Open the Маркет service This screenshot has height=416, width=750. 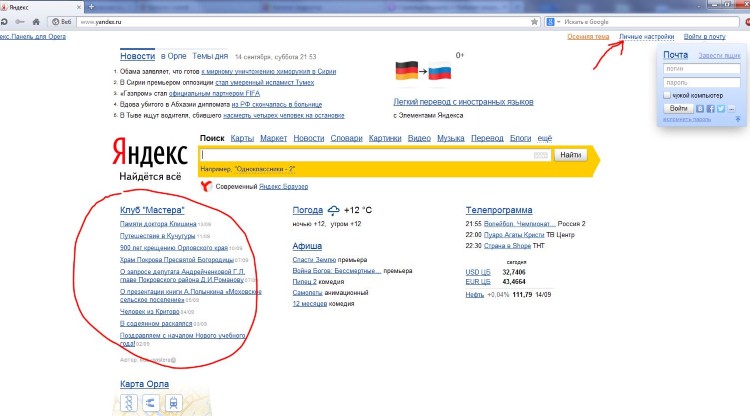[x=273, y=138]
